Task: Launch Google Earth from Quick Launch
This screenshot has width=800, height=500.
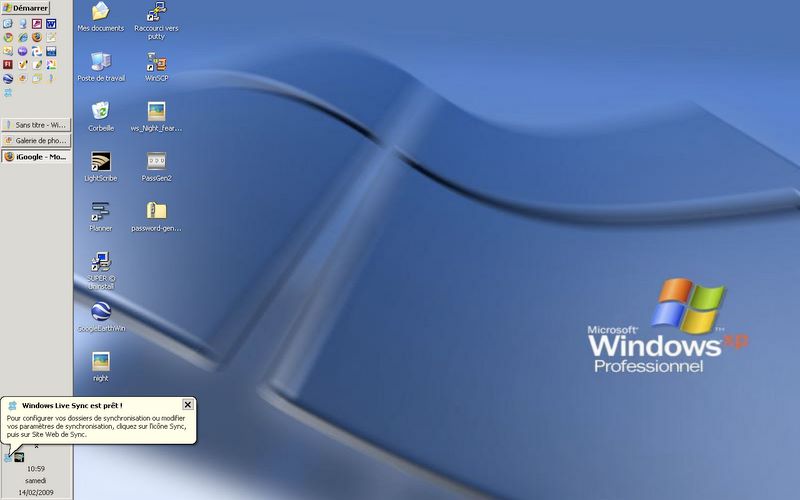Action: 8,79
